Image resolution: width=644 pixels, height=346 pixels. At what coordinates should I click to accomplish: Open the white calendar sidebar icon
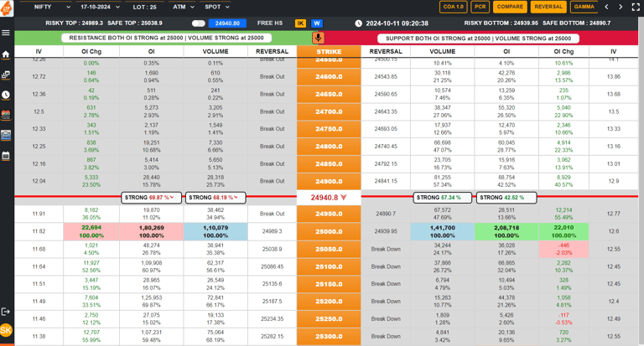tap(6, 156)
